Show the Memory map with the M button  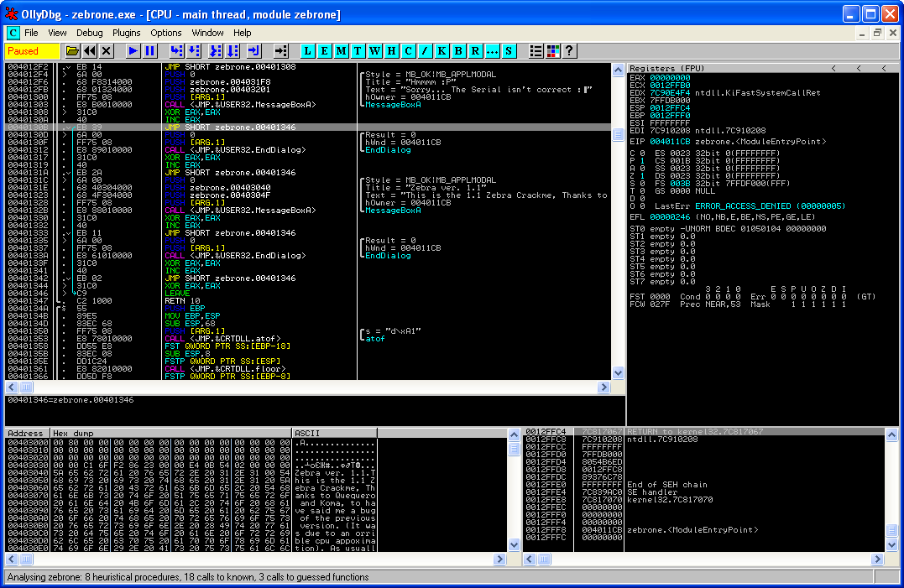[341, 50]
